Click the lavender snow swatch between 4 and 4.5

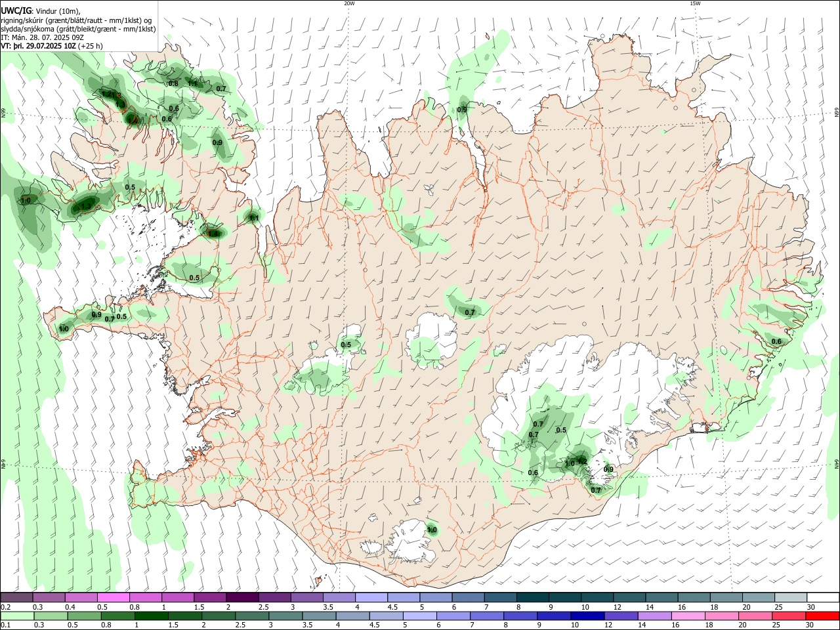point(371,598)
